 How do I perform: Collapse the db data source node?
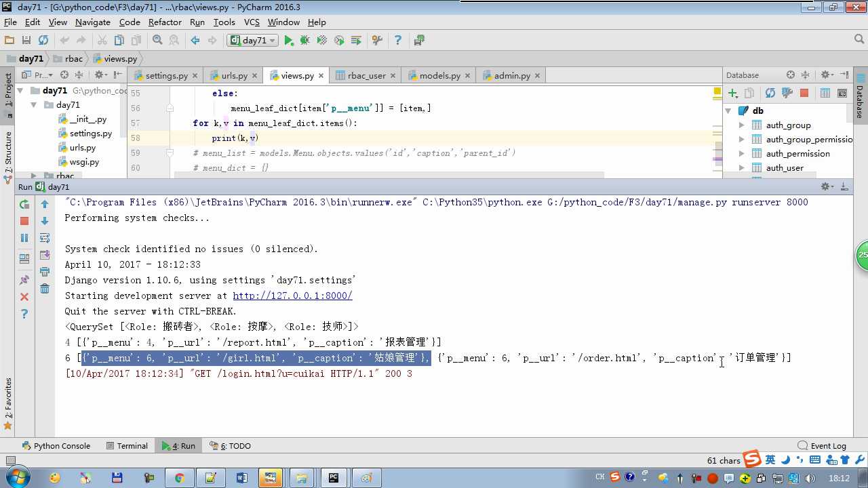coord(728,110)
